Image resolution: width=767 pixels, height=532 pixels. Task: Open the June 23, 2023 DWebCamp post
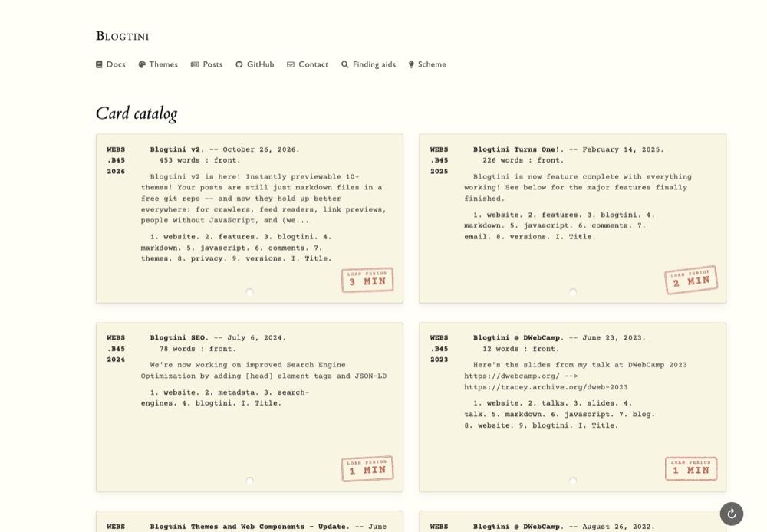pyautogui.click(x=518, y=338)
